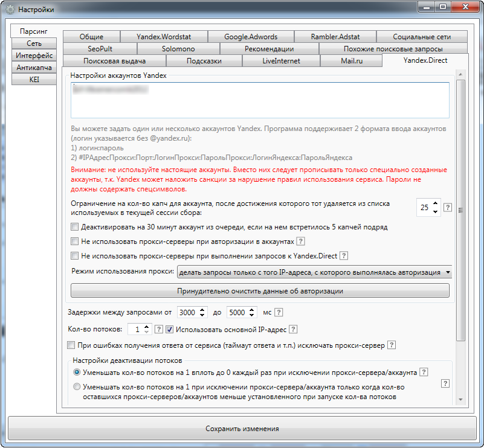Switch to the 'Yandex.Wordstat' tab

(164, 37)
